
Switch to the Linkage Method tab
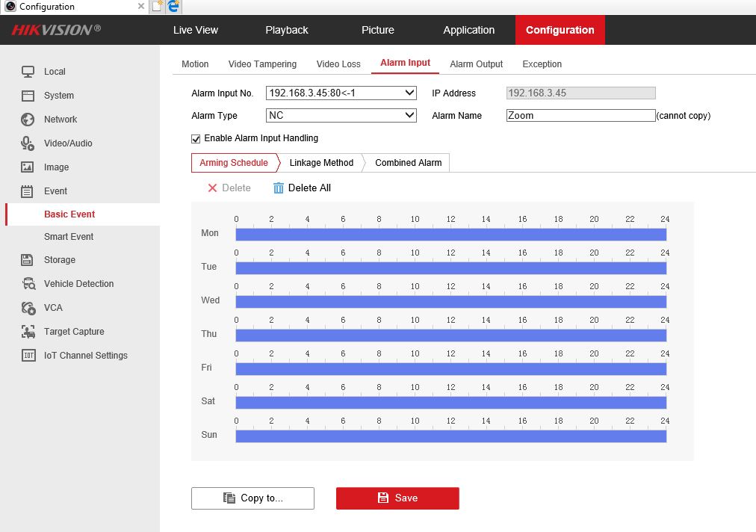321,163
